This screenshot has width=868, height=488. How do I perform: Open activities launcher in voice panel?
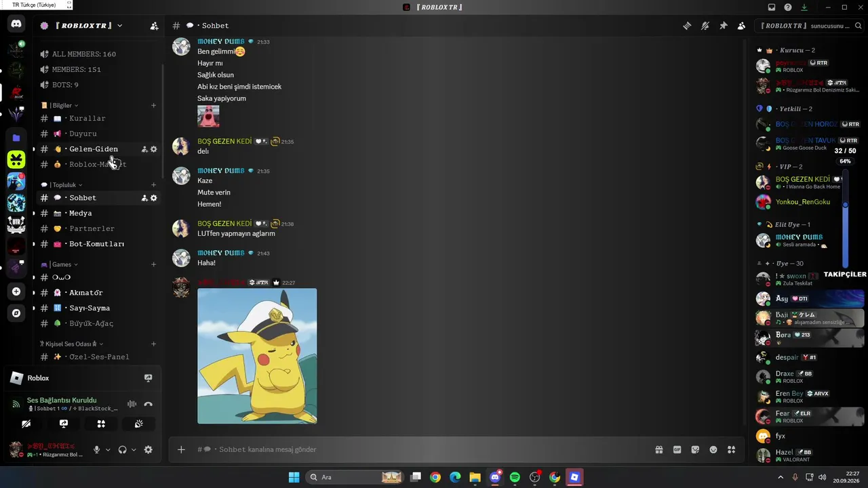tap(101, 424)
